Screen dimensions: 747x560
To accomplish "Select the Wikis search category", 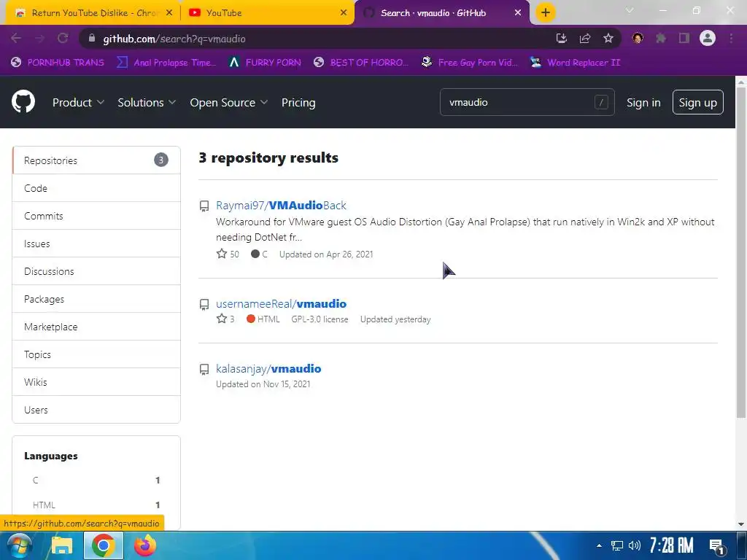I will [x=96, y=381].
